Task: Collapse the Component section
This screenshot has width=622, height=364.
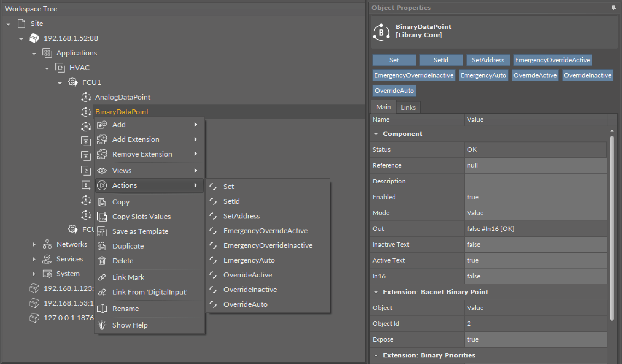Action: [x=376, y=134]
